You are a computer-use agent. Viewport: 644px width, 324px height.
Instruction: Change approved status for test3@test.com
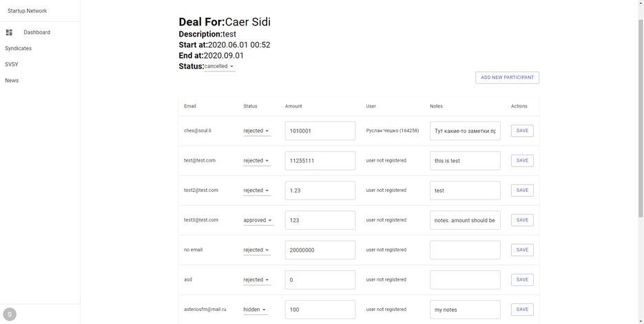pos(258,220)
